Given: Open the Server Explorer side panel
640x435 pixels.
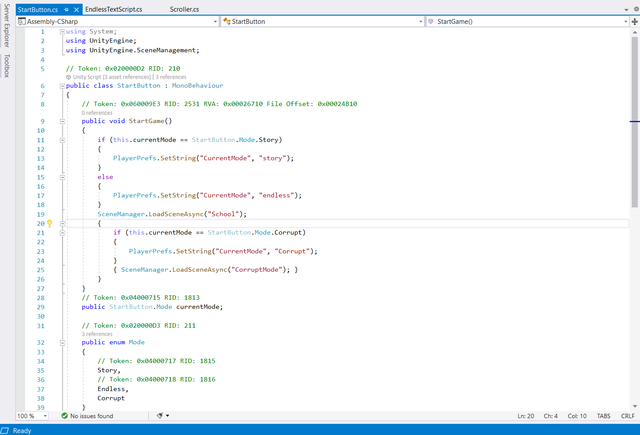Looking at the screenshot, I should pyautogui.click(x=7, y=25).
